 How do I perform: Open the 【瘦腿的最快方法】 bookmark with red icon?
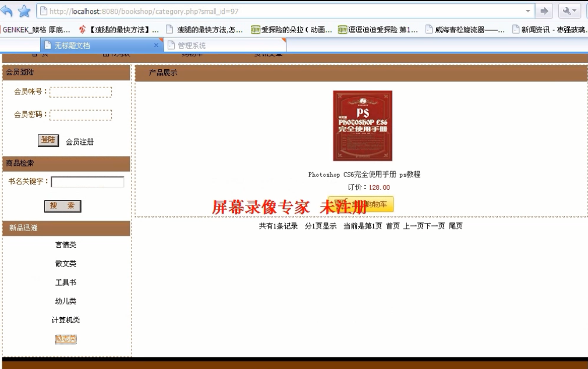pos(119,30)
